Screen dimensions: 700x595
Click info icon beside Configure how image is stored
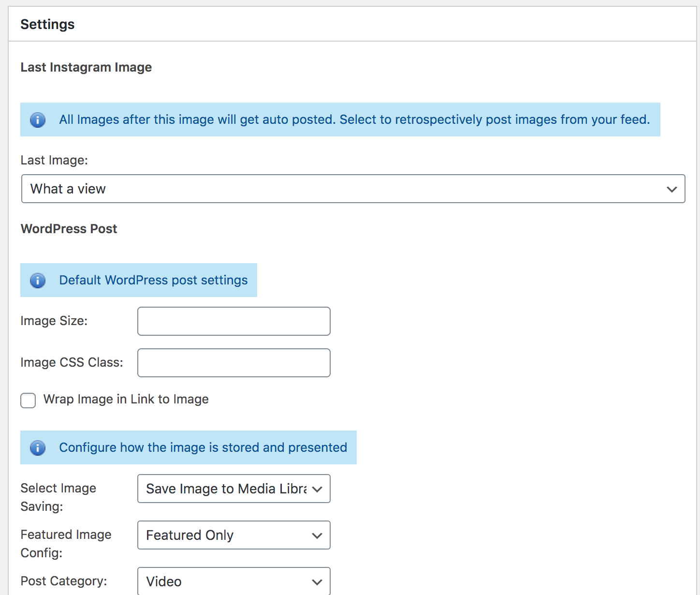click(38, 447)
